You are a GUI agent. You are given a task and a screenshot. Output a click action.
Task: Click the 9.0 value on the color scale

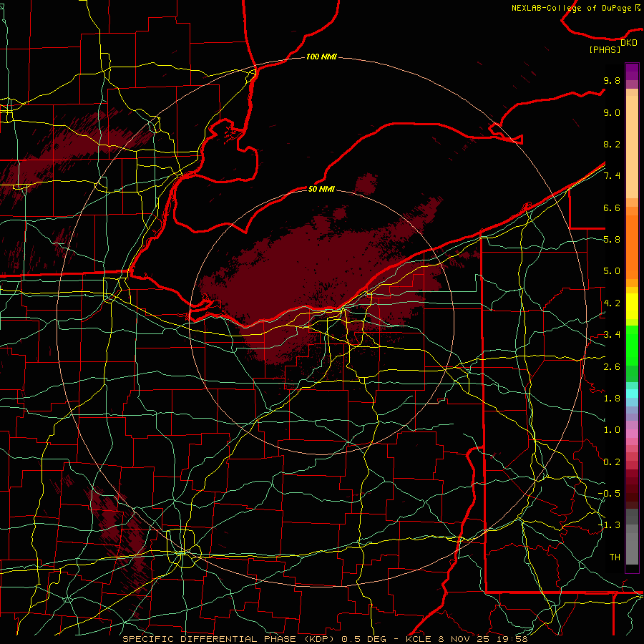tap(612, 112)
